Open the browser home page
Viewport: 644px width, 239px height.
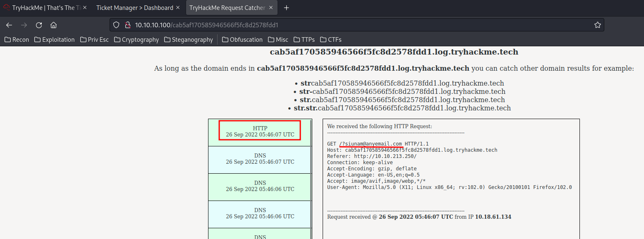tap(53, 25)
